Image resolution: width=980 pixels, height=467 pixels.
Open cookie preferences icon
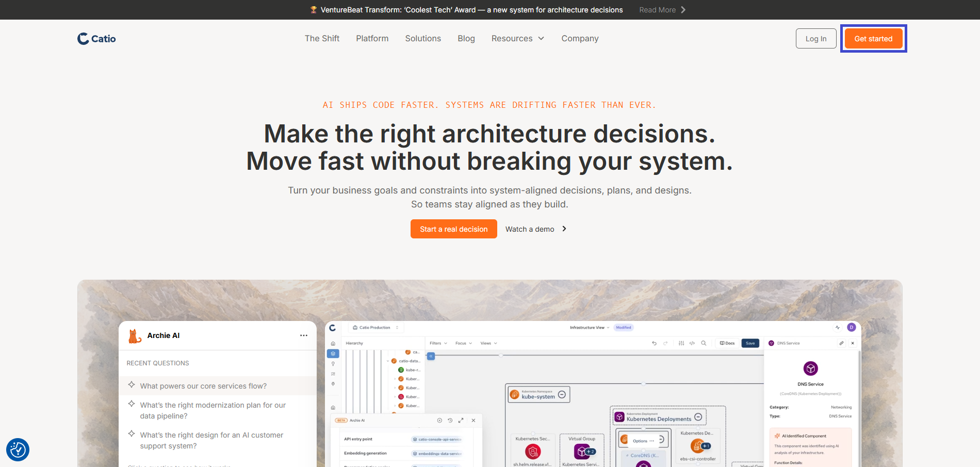pyautogui.click(x=18, y=450)
